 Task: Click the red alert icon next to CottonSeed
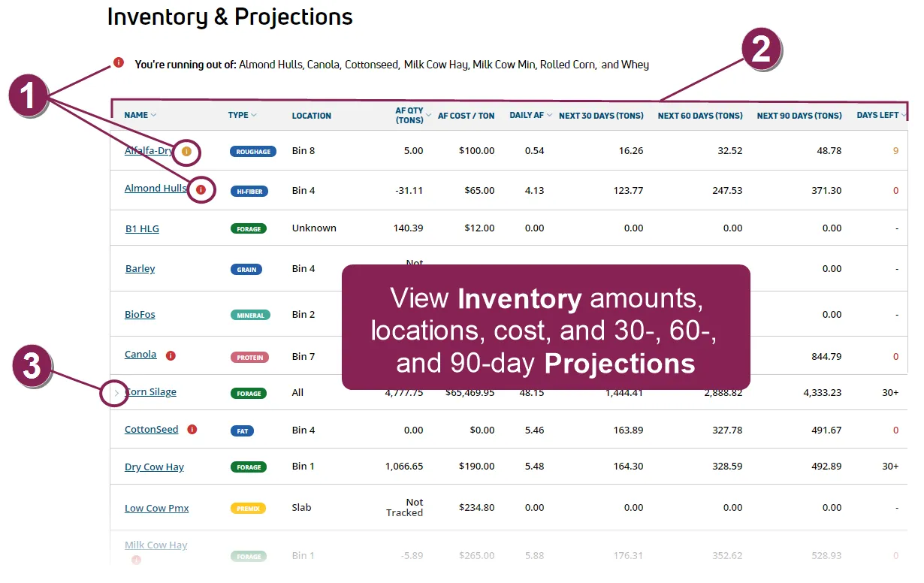(x=192, y=430)
